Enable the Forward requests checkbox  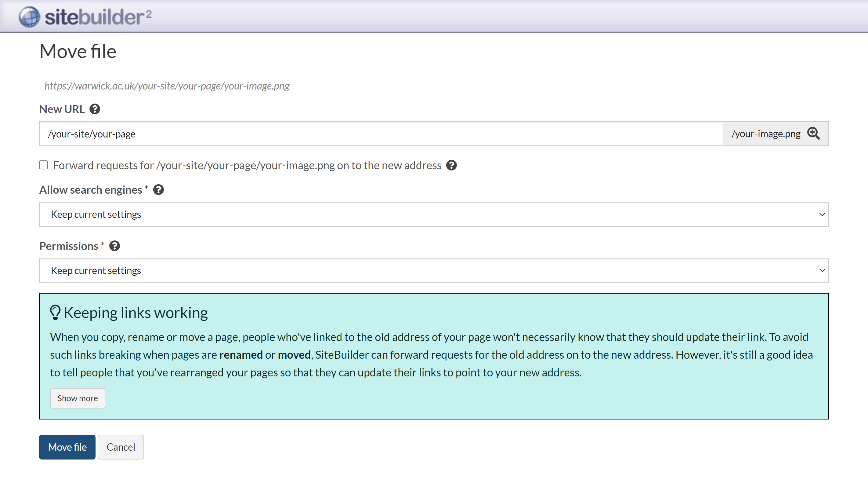[x=43, y=165]
